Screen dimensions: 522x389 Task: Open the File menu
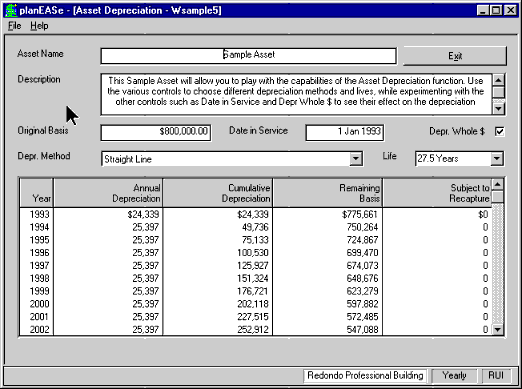[x=15, y=26]
